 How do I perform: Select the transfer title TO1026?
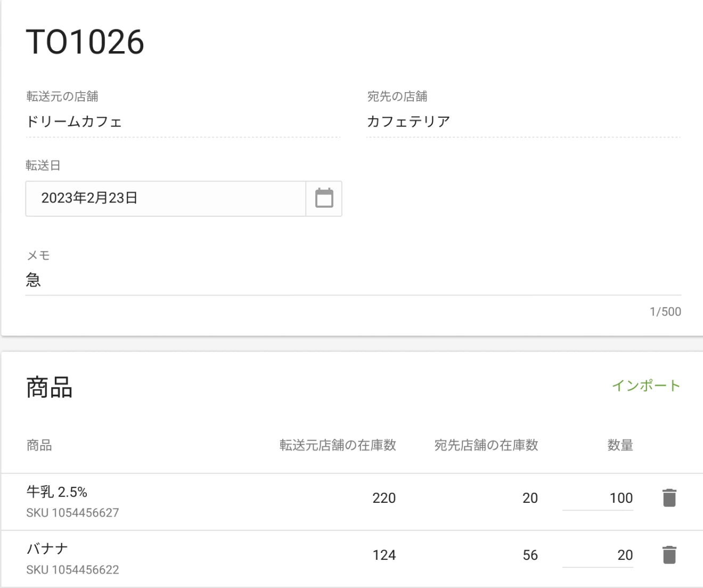coord(85,42)
